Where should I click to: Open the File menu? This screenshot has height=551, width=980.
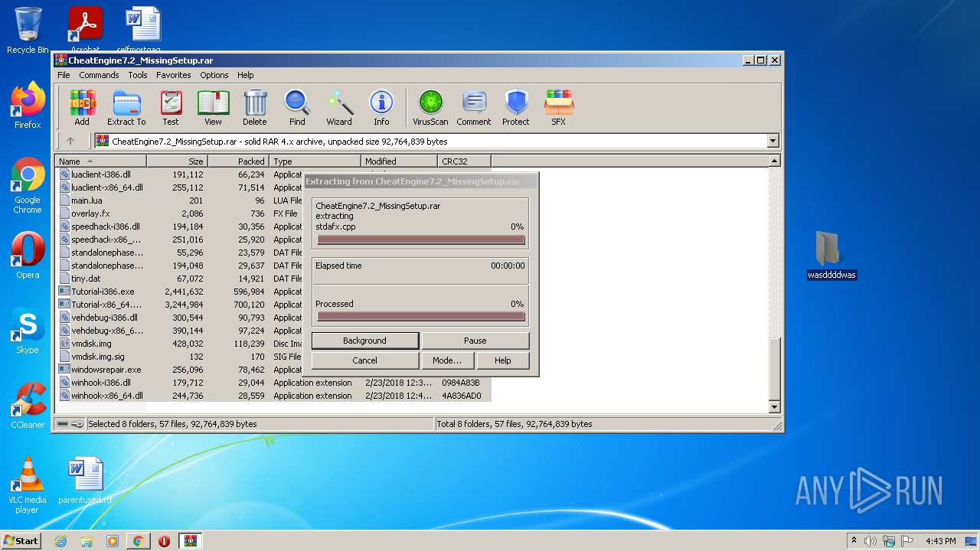[64, 75]
